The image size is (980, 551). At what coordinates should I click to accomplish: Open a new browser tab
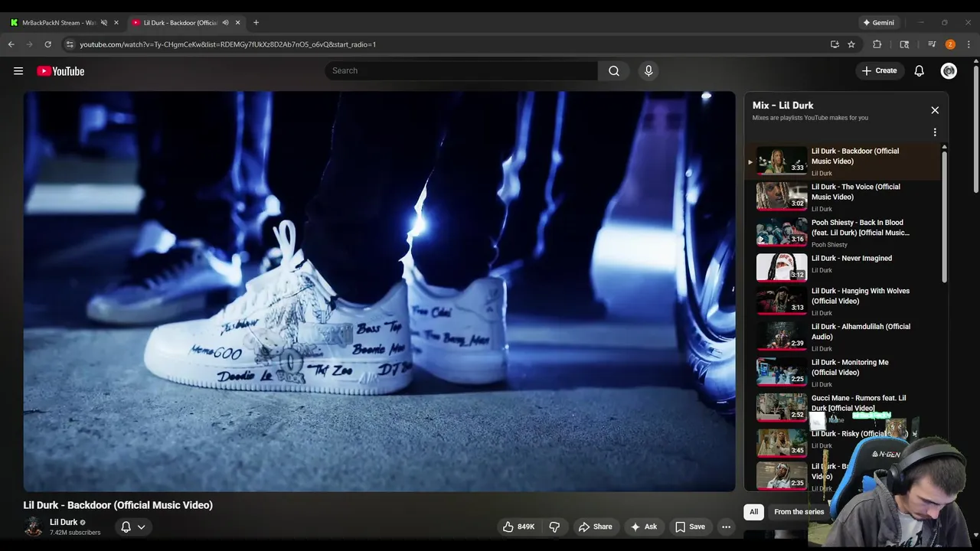(x=256, y=22)
